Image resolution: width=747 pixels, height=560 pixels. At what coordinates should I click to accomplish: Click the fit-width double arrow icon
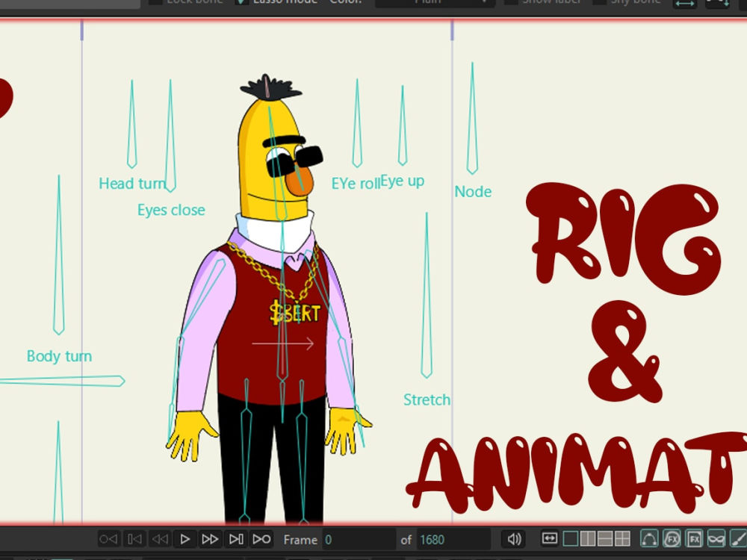point(549,538)
